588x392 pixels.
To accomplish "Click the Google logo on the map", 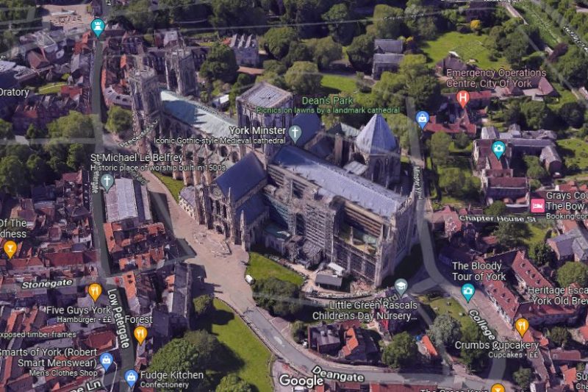I will point(301,380).
